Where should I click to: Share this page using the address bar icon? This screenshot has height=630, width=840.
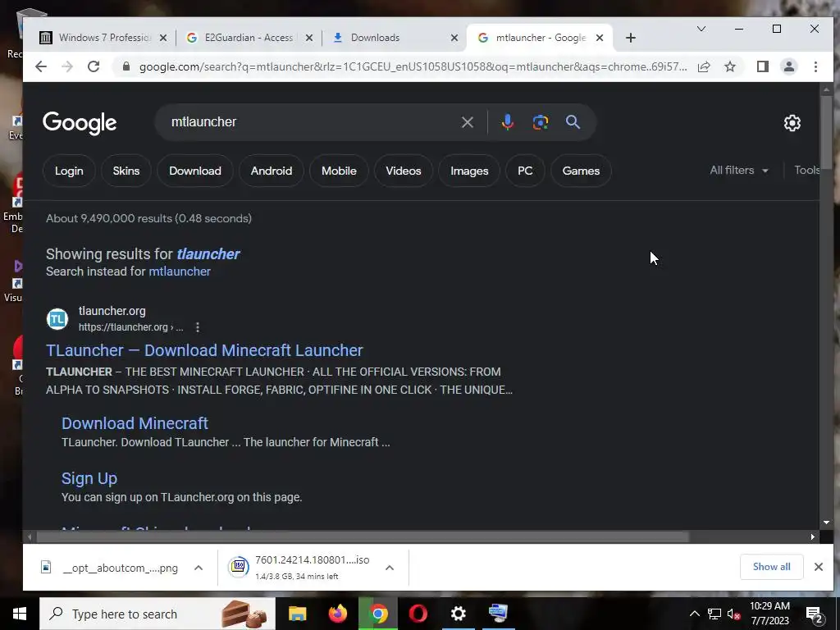pyautogui.click(x=704, y=66)
